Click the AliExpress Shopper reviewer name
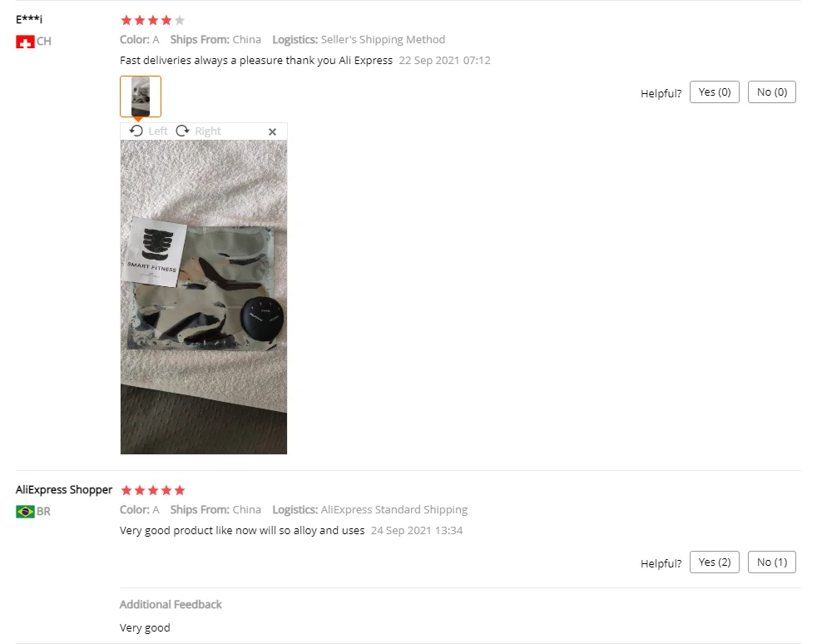 pos(64,490)
